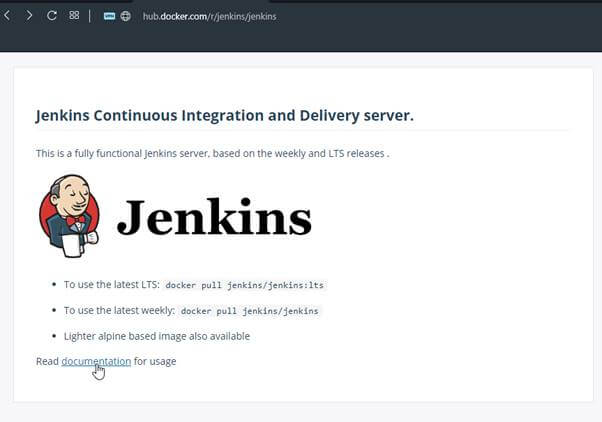Reload the Docker Hub page
Viewport: 602px width, 422px height.
[x=52, y=16]
